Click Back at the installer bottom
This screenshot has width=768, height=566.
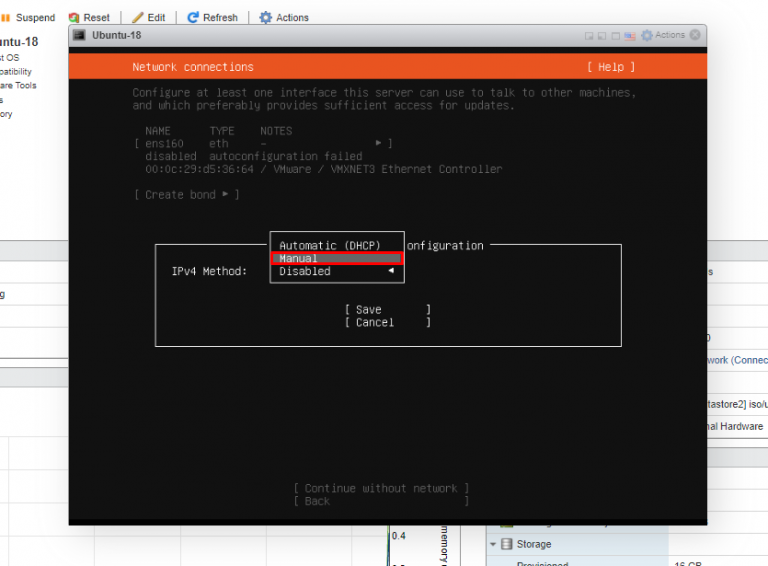click(381, 501)
